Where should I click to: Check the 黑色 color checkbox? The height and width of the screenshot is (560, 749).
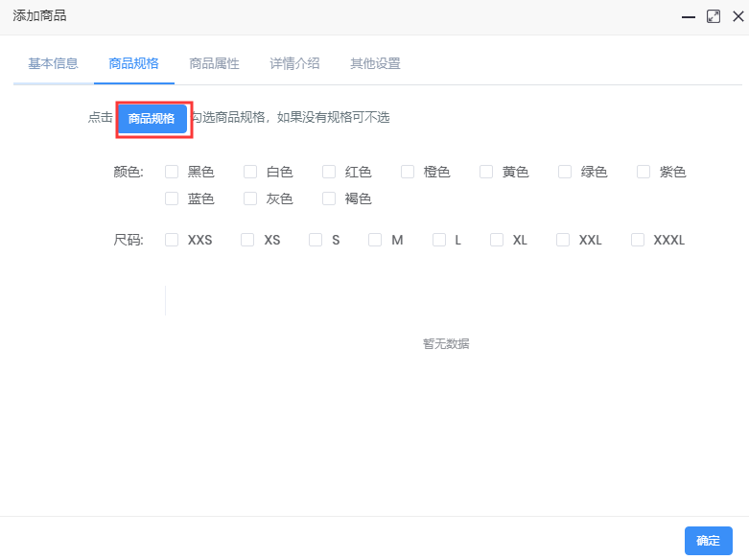[x=172, y=172]
